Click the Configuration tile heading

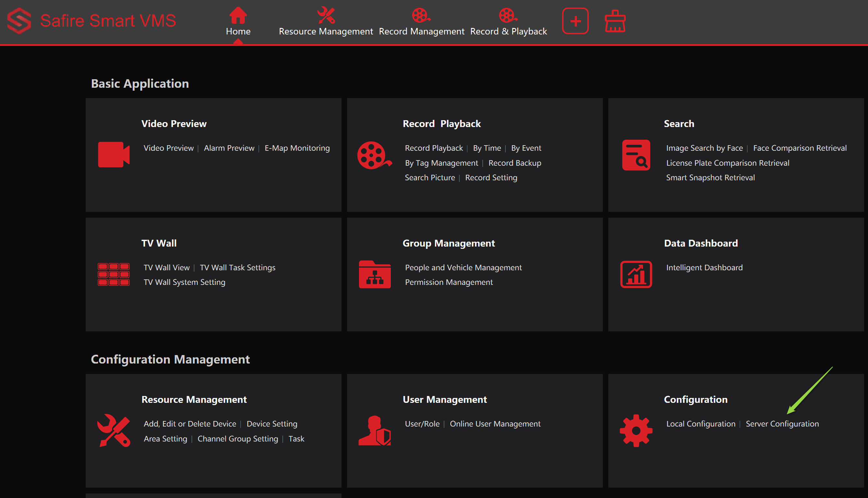pos(695,400)
